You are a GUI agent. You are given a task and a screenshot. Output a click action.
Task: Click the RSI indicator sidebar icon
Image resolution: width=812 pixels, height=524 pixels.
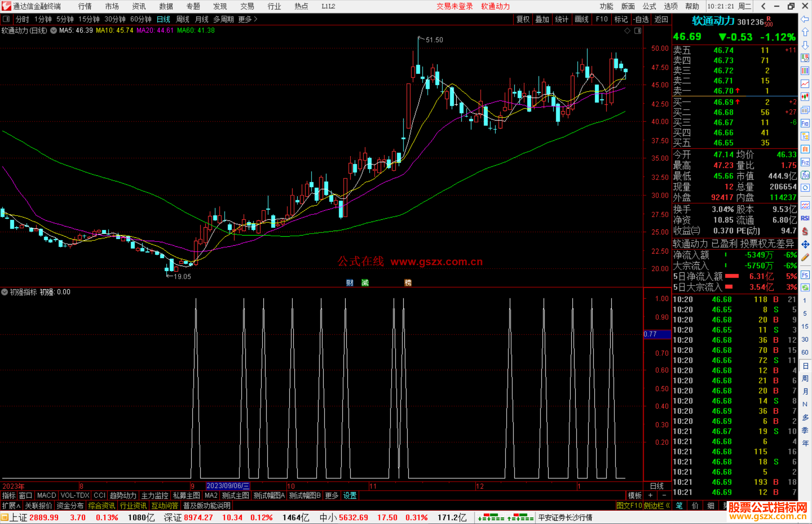tap(805, 218)
